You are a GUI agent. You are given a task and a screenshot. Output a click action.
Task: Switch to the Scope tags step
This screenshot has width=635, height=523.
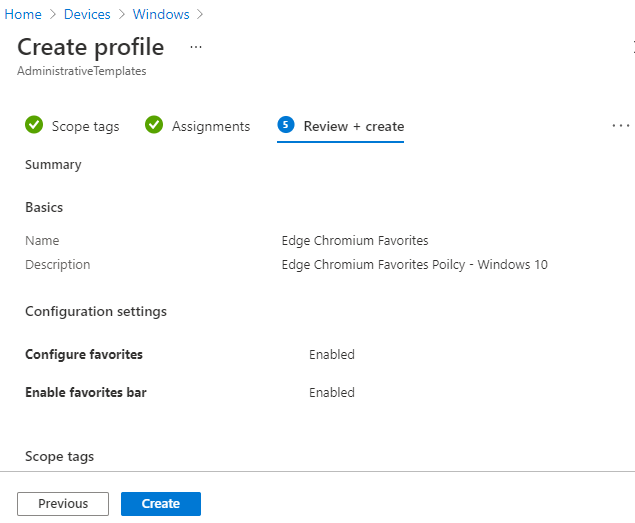pos(85,126)
